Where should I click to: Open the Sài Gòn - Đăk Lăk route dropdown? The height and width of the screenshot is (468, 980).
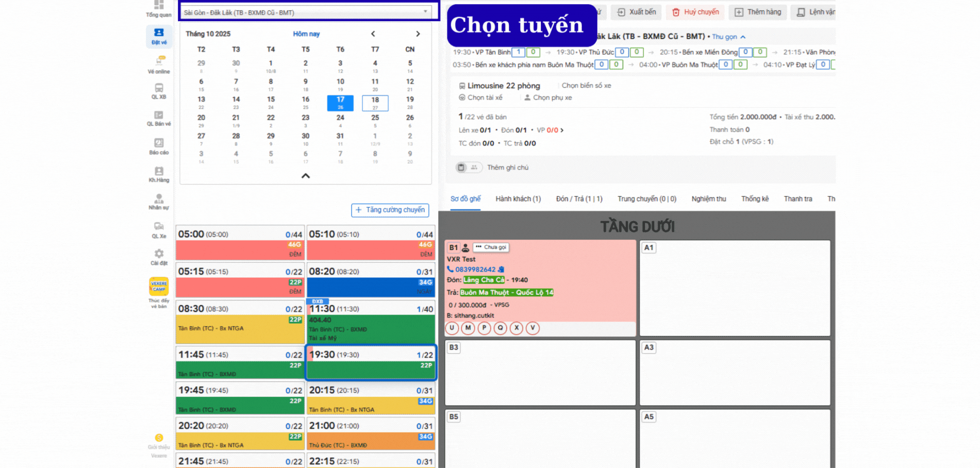308,12
